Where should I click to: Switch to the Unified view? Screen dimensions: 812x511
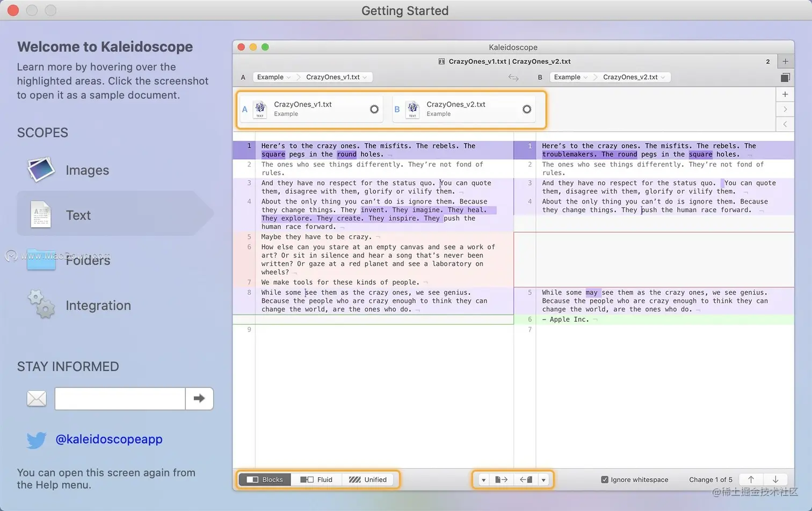(368, 480)
